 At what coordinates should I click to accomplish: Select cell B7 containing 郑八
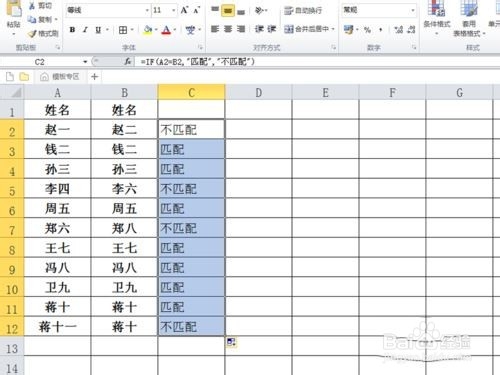click(x=124, y=228)
